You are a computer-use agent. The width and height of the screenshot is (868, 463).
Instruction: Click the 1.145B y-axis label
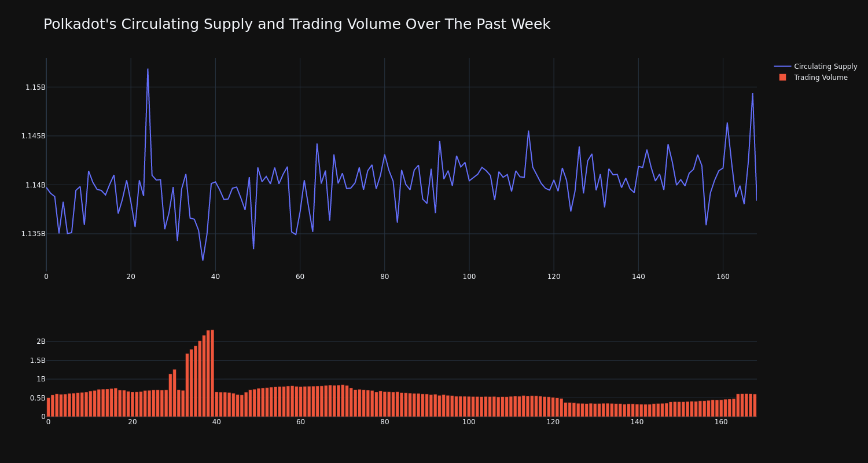coord(33,136)
